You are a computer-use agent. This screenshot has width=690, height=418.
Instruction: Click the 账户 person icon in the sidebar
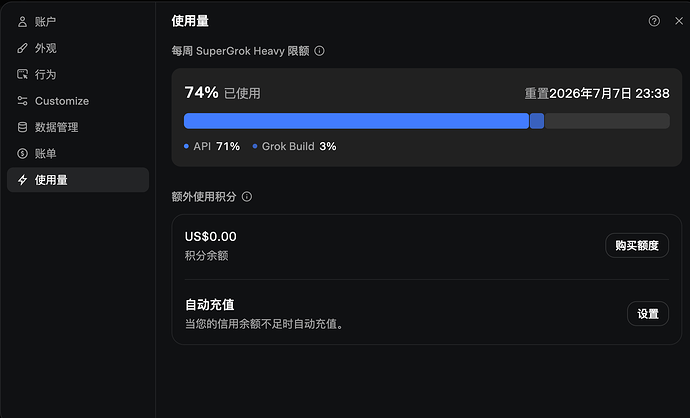[22, 22]
